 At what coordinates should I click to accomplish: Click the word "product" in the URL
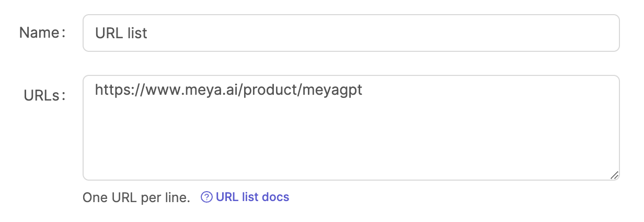click(270, 90)
